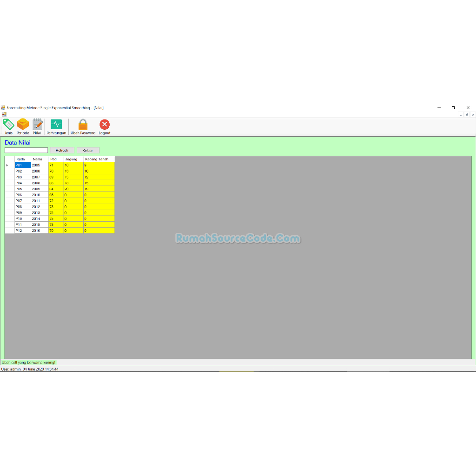
Task: Click the Keluar button
Action: coord(88,151)
